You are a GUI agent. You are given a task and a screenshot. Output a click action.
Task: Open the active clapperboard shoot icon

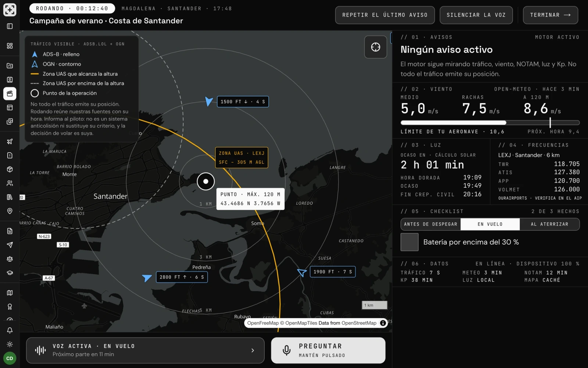pos(10,93)
